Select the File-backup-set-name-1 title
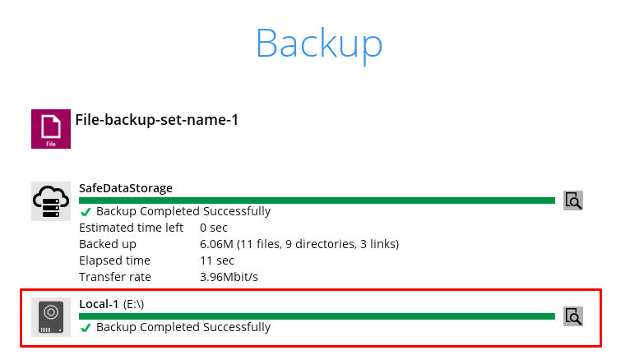 (156, 120)
